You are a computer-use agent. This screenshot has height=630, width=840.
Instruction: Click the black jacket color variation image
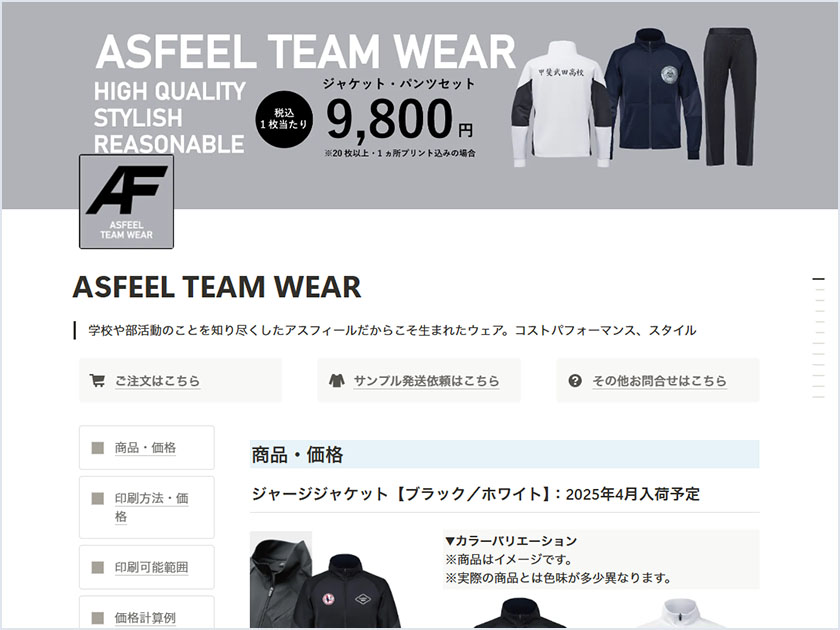[520, 613]
